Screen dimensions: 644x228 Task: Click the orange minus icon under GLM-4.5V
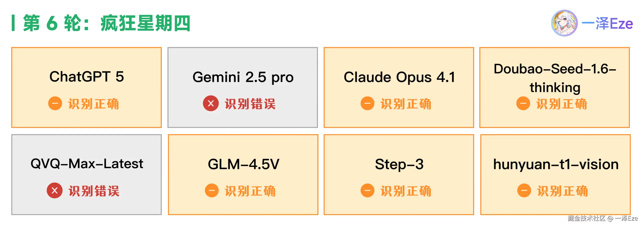pyautogui.click(x=212, y=191)
